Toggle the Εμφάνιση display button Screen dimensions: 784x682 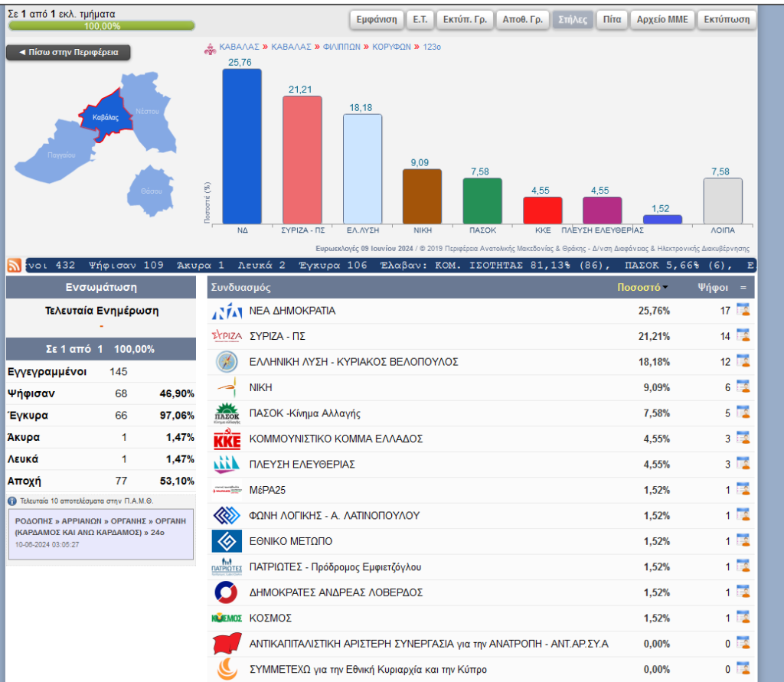click(x=376, y=19)
